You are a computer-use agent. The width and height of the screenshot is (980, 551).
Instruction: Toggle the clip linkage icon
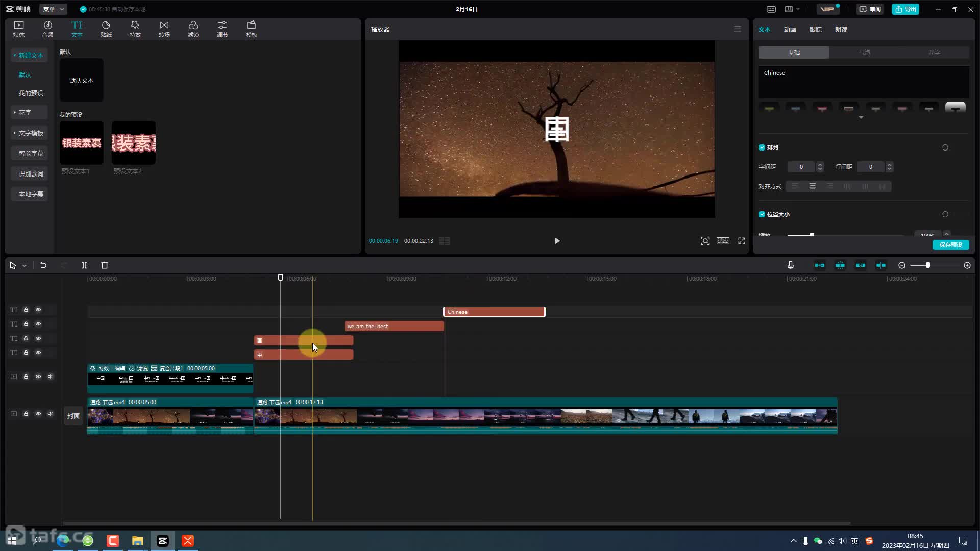pos(861,265)
